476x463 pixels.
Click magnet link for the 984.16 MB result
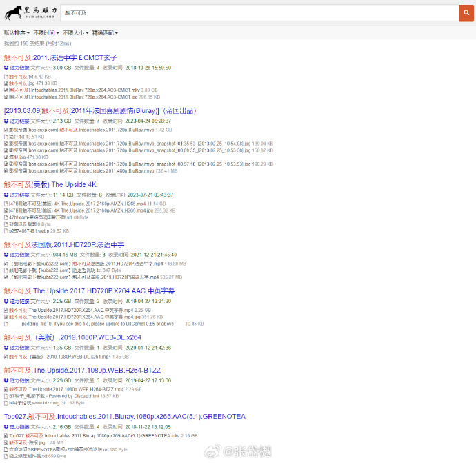17,255
